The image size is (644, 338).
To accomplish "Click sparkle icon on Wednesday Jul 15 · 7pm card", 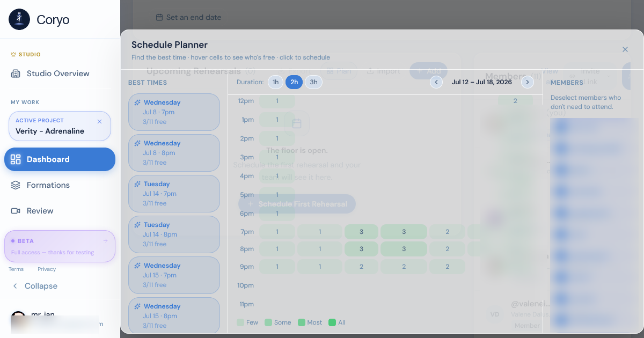I will (x=137, y=266).
